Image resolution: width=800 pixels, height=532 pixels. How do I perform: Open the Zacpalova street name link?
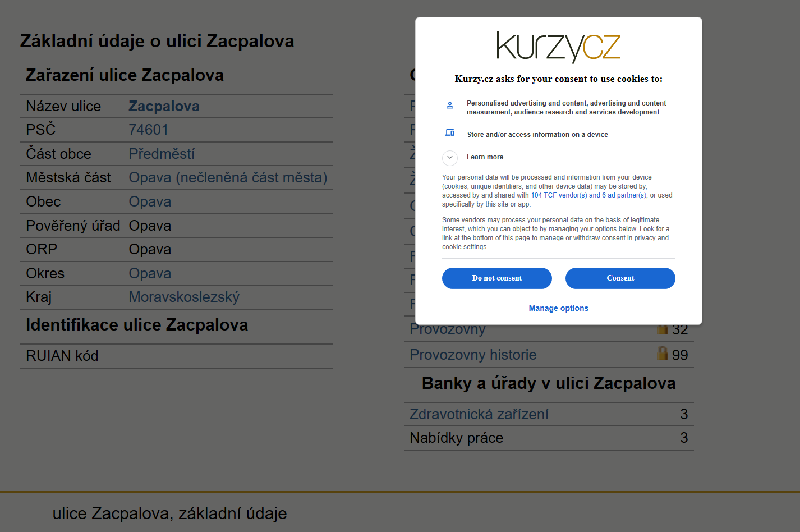pyautogui.click(x=164, y=106)
